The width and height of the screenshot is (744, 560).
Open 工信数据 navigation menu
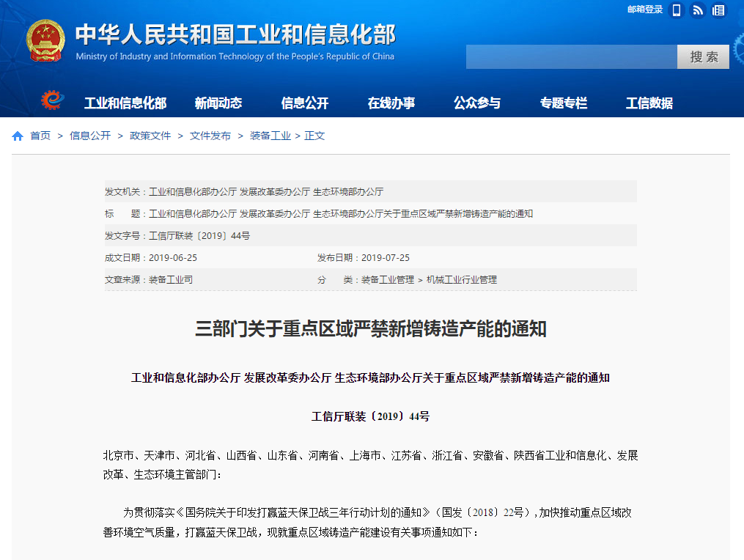pos(649,103)
